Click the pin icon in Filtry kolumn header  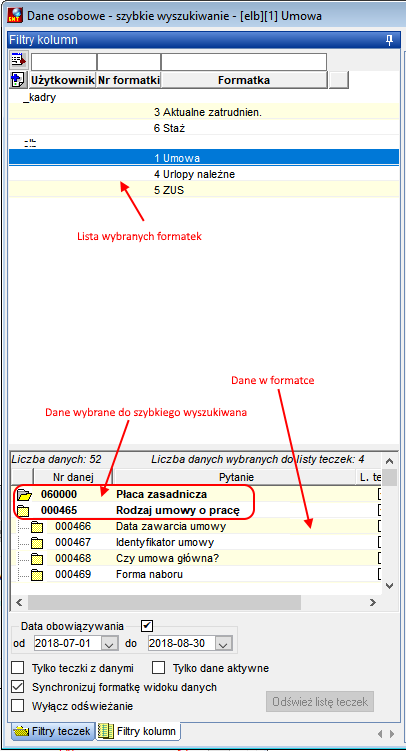point(389,40)
